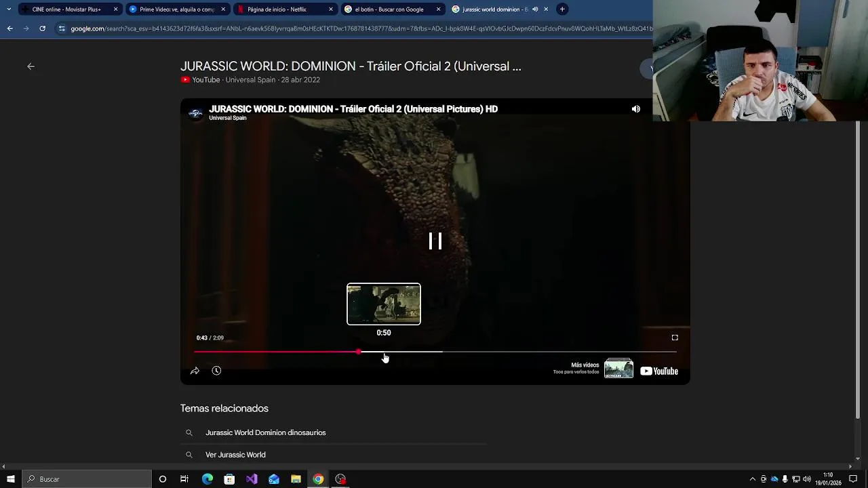
Task: Open Task View on the taskbar
Action: coord(184,479)
